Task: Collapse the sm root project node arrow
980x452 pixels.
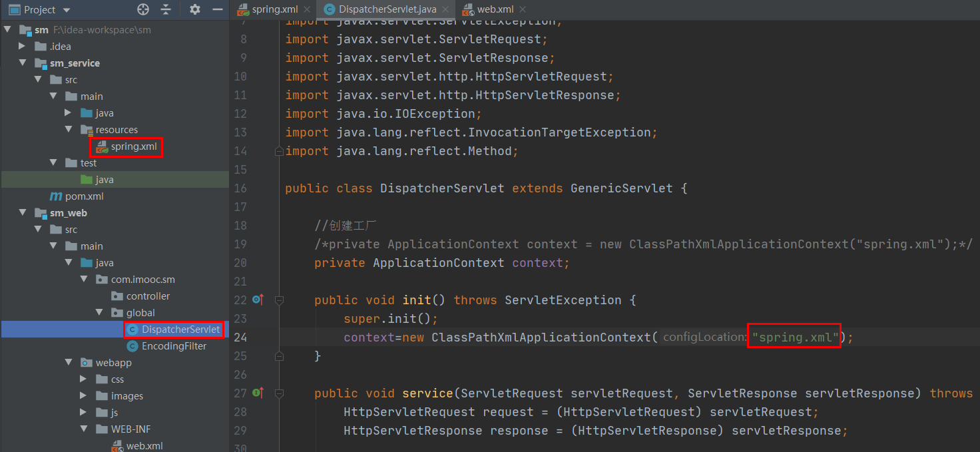Action: [7, 30]
